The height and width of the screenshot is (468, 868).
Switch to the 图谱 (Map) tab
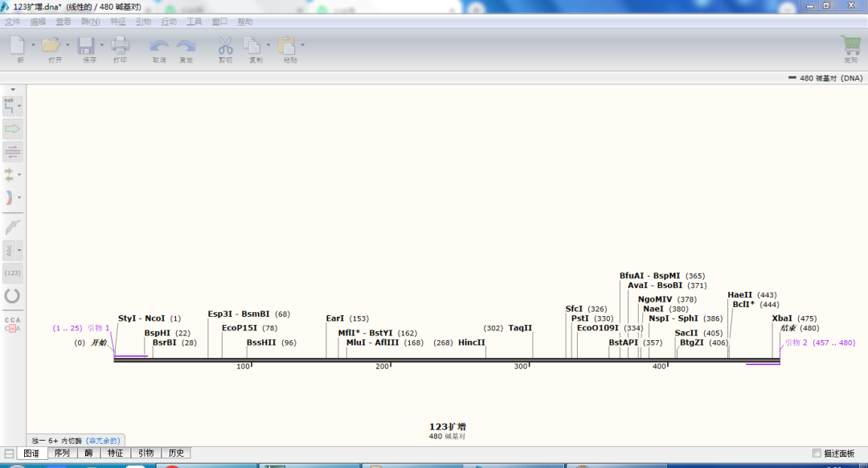31,453
